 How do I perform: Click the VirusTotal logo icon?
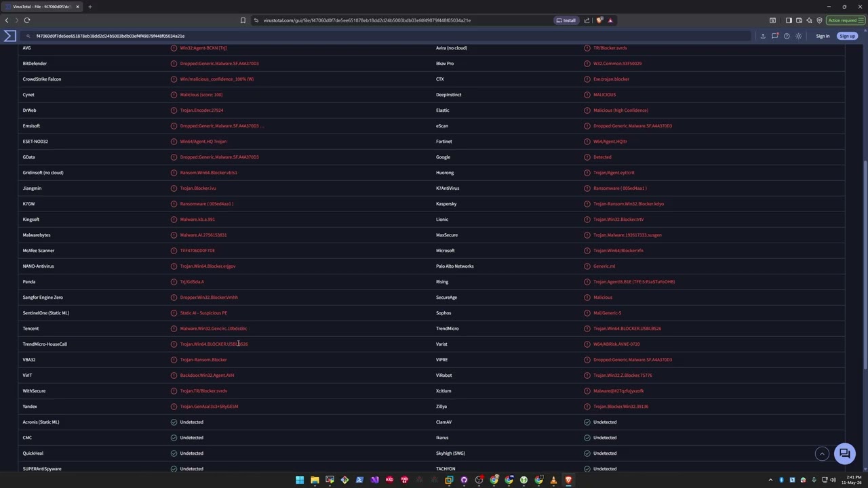pos(9,36)
